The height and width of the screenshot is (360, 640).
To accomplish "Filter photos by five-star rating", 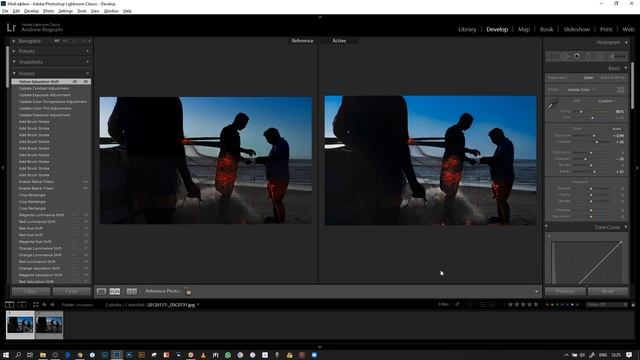I will click(x=536, y=304).
